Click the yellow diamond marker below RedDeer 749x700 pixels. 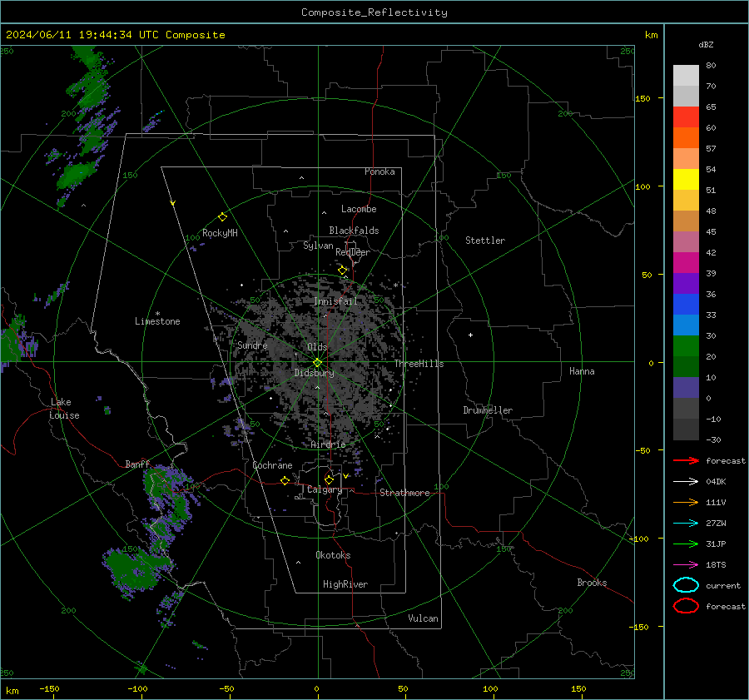(342, 271)
